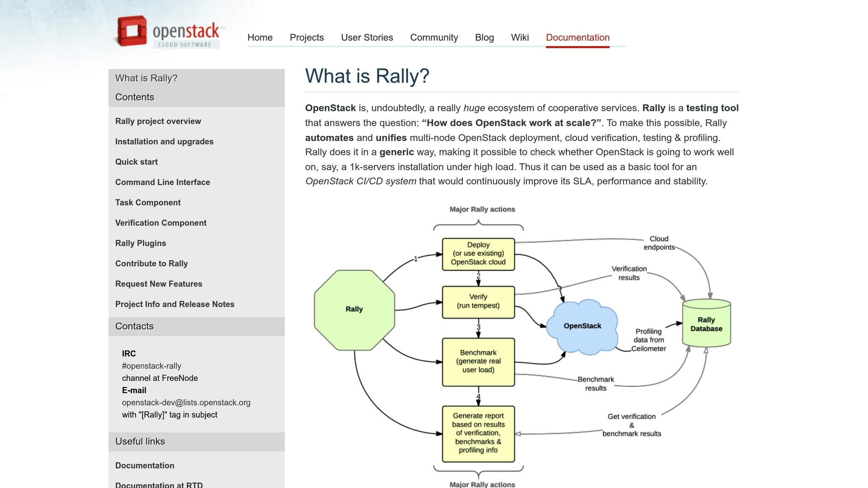Select the Community nav item
868x488 pixels.
click(x=434, y=37)
